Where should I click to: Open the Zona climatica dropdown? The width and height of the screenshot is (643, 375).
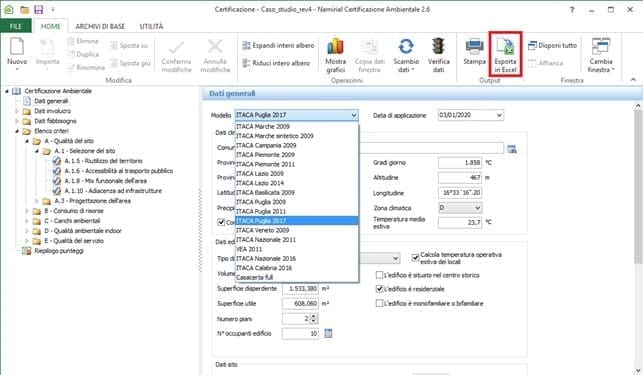(x=477, y=208)
